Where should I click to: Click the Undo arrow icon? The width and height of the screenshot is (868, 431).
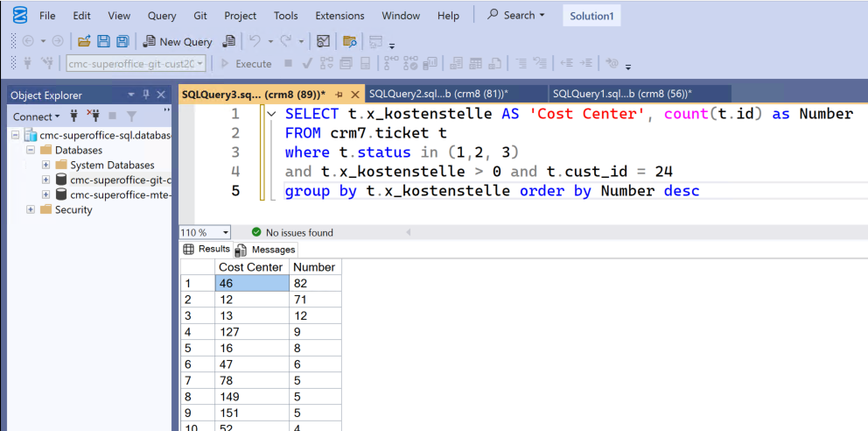255,41
